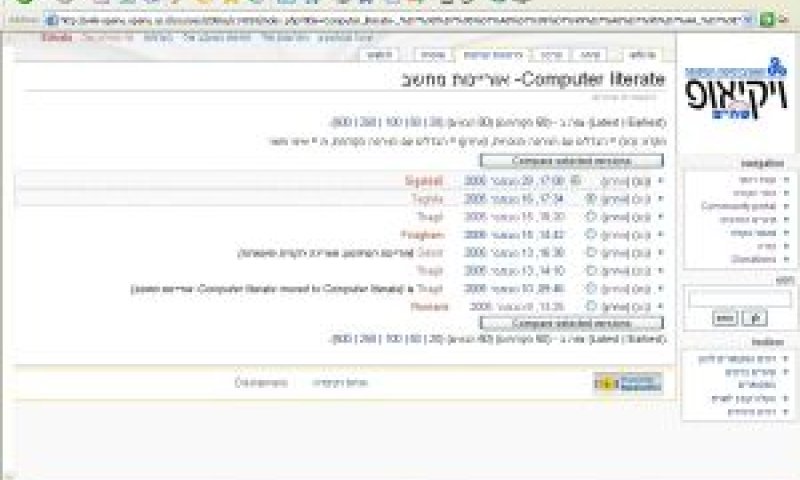Click the page icon in the address bar
The image size is (800, 480).
[51, 20]
